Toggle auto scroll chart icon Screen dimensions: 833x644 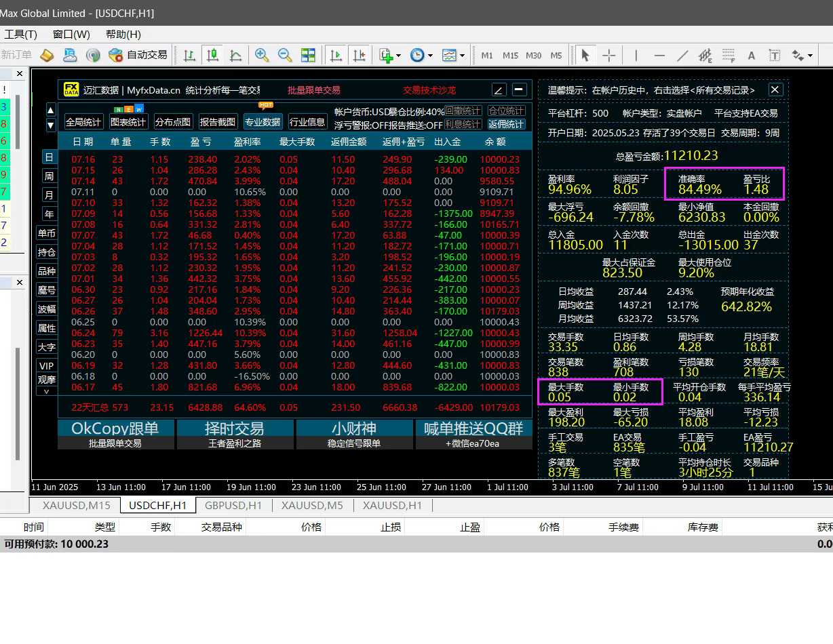pos(336,55)
